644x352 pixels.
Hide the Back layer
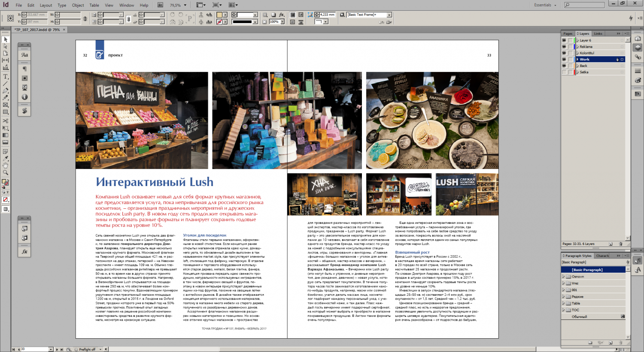tap(564, 66)
